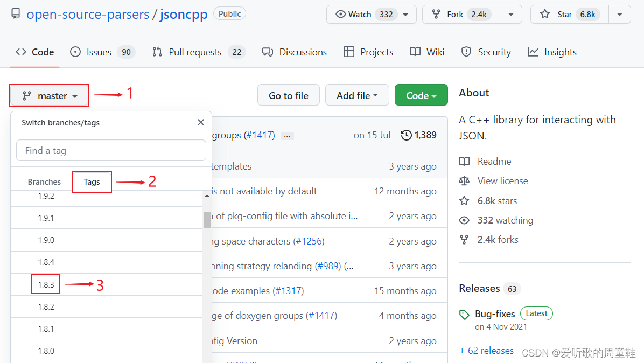This screenshot has height=363, width=644.
Task: Click the Fork button
Action: tap(461, 15)
